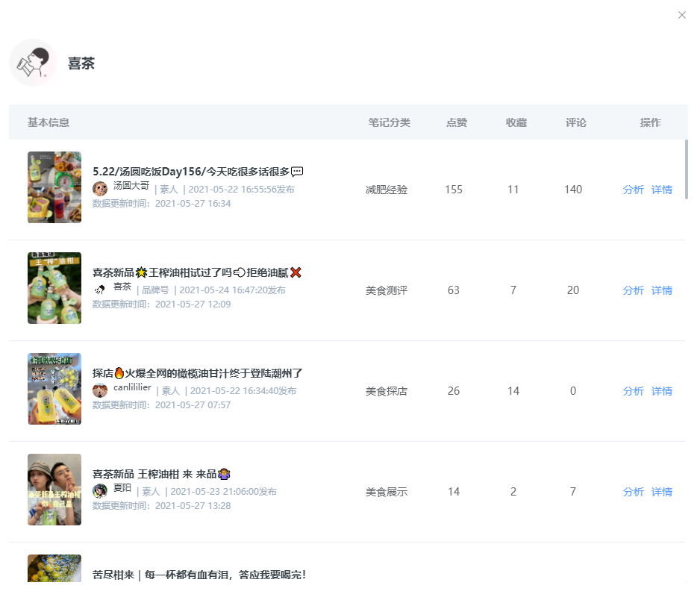Click author name canlililier

pos(132,387)
